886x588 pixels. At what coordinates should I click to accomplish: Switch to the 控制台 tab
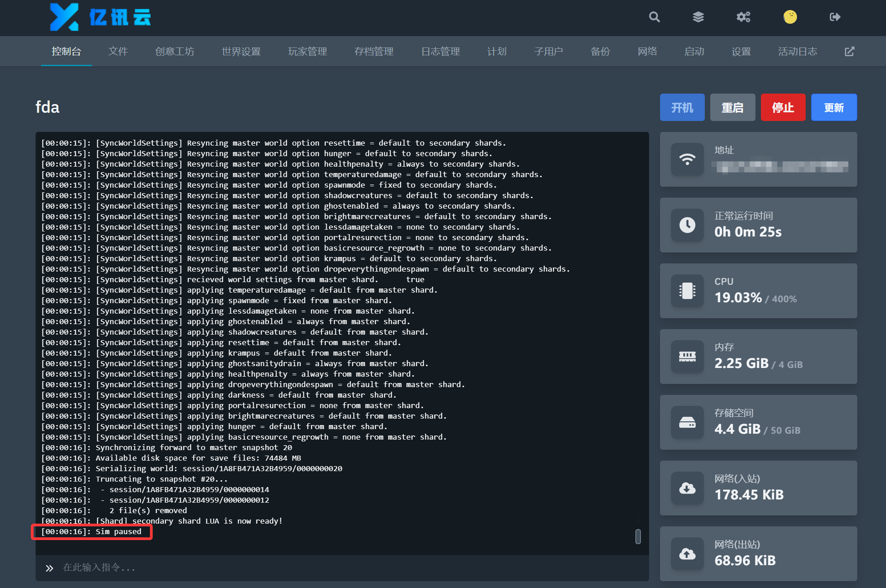(x=66, y=52)
